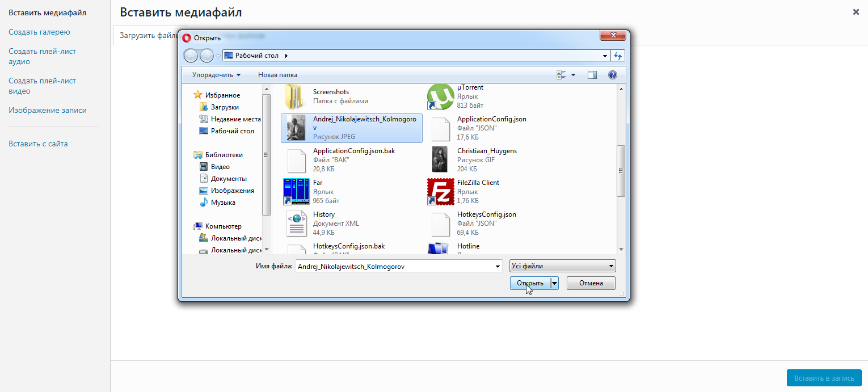
Task: Click the refresh button beside address bar
Action: (618, 56)
